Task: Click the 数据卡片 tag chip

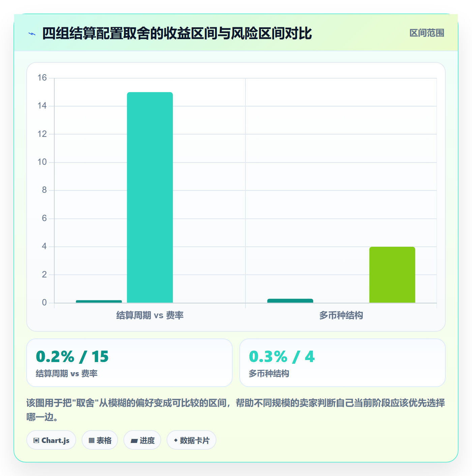Action: [191, 440]
